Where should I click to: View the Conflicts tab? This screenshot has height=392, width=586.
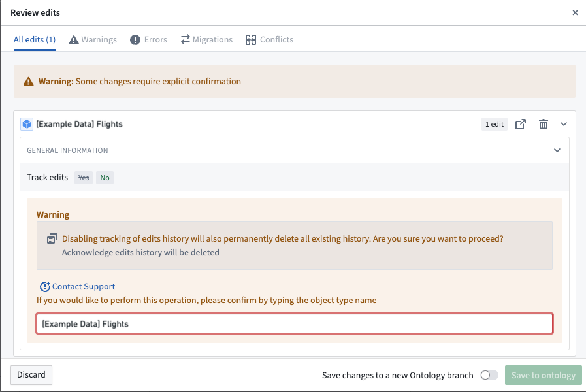(x=269, y=40)
